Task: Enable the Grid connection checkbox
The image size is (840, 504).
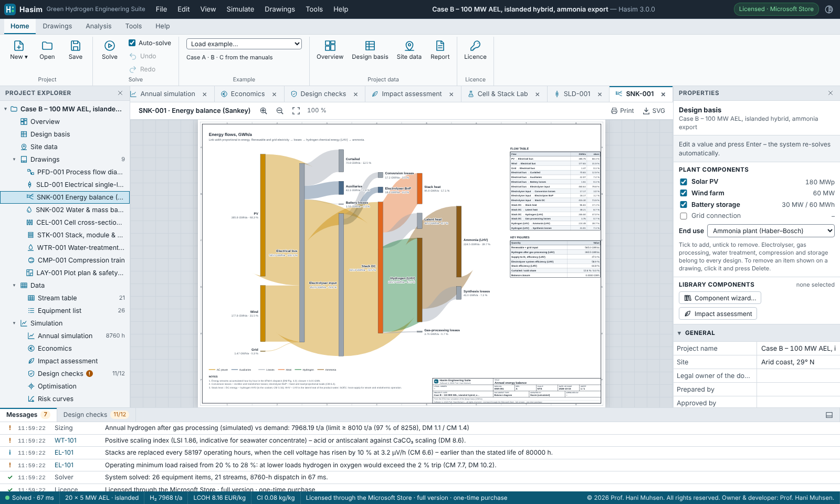Action: (684, 216)
